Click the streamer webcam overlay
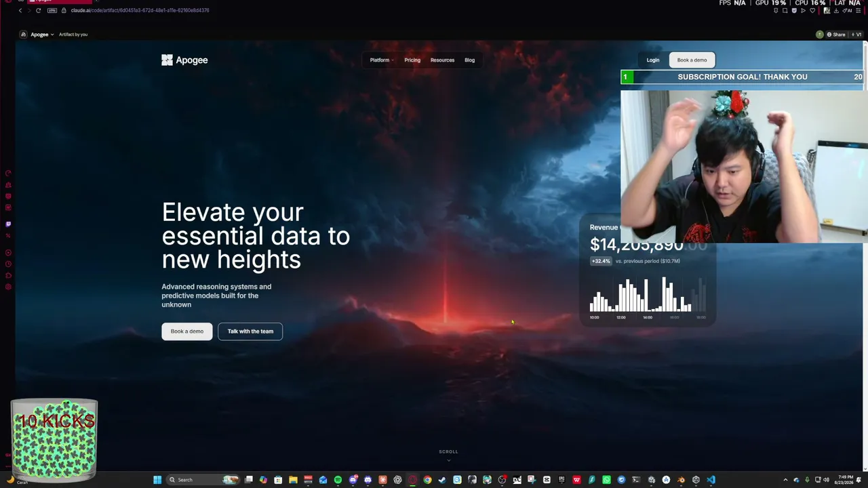 pyautogui.click(x=743, y=166)
